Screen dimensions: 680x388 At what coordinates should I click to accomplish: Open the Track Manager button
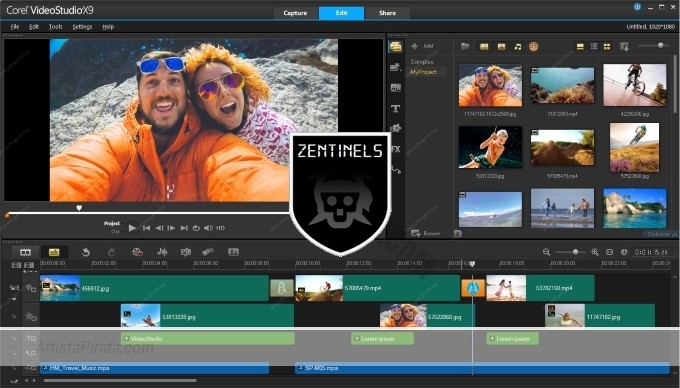[29, 265]
